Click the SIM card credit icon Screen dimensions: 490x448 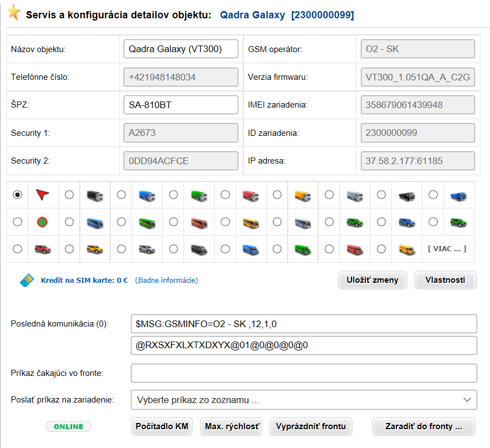[27, 281]
